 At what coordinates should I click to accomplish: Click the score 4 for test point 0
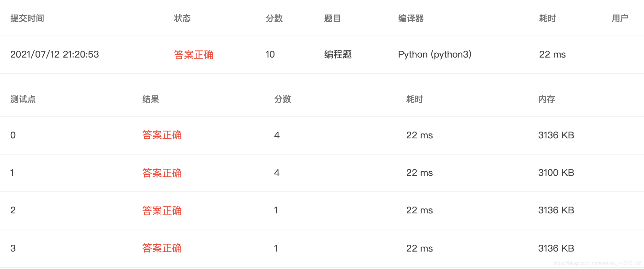[277, 135]
